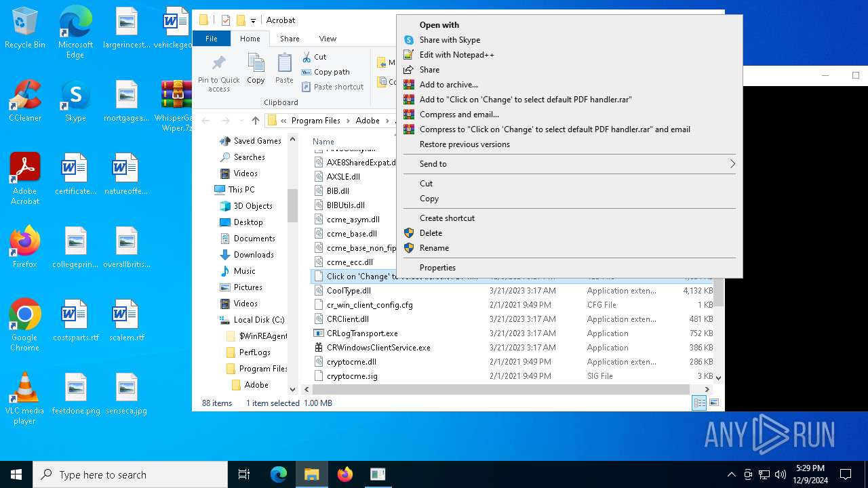Launch Google Chrome desktop shortcut
868x488 pixels.
click(x=25, y=325)
